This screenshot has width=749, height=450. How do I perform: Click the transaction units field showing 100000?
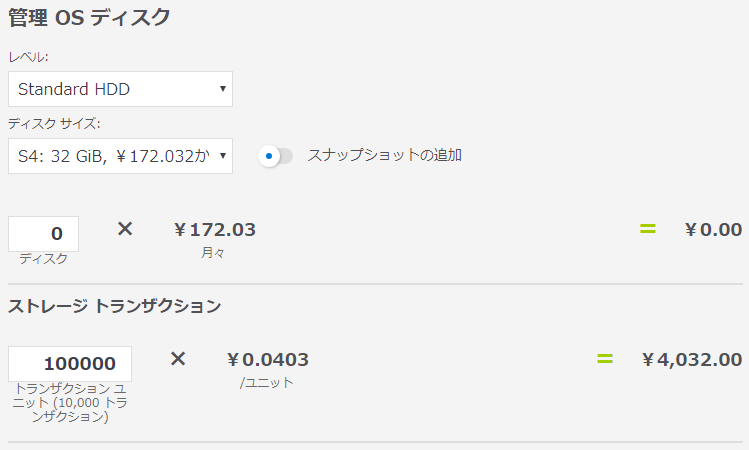pos(70,364)
